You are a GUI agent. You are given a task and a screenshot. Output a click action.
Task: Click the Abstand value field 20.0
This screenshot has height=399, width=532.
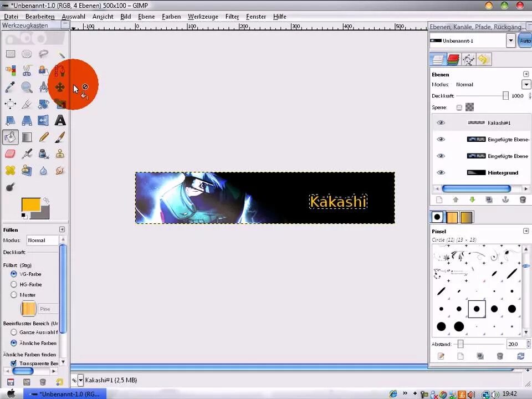[516, 344]
